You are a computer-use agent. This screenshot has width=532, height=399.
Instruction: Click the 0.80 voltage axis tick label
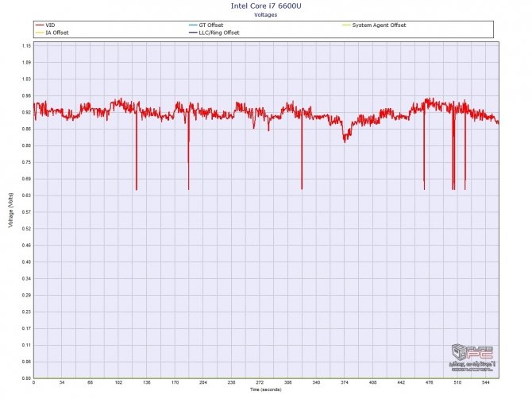[x=26, y=145]
